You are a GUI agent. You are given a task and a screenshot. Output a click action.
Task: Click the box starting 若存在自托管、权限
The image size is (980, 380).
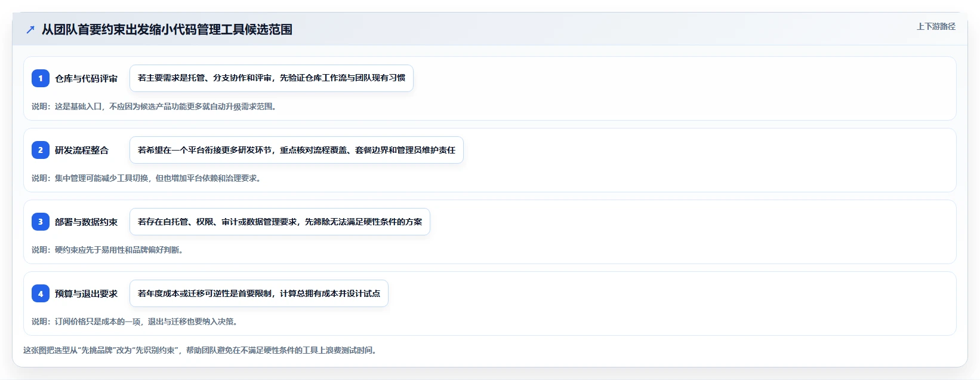pos(280,222)
